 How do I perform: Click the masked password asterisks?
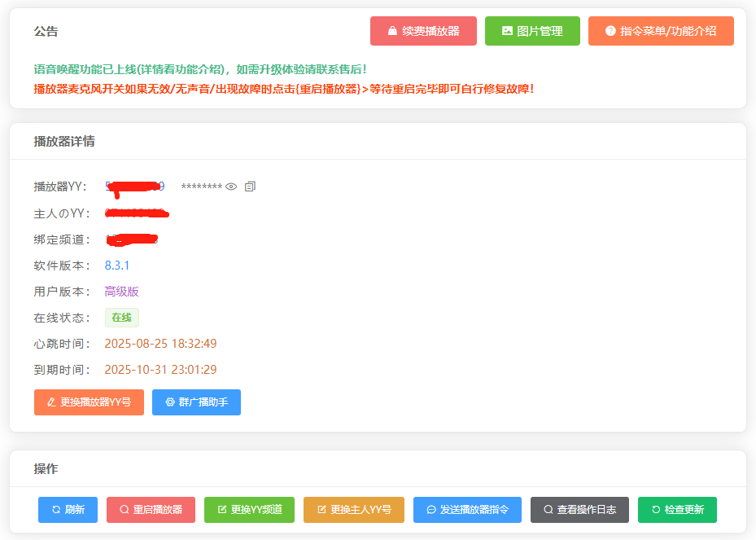click(x=201, y=187)
